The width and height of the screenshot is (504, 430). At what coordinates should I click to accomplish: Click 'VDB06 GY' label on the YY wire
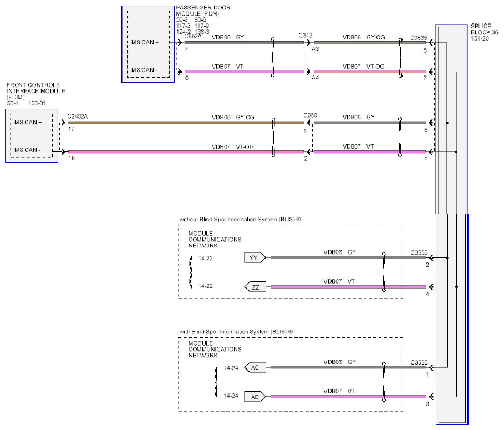(340, 252)
